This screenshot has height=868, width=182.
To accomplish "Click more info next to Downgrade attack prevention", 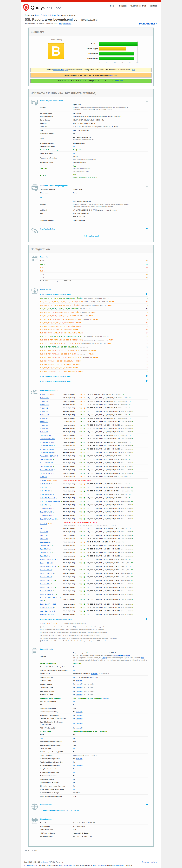I will coord(106,698).
